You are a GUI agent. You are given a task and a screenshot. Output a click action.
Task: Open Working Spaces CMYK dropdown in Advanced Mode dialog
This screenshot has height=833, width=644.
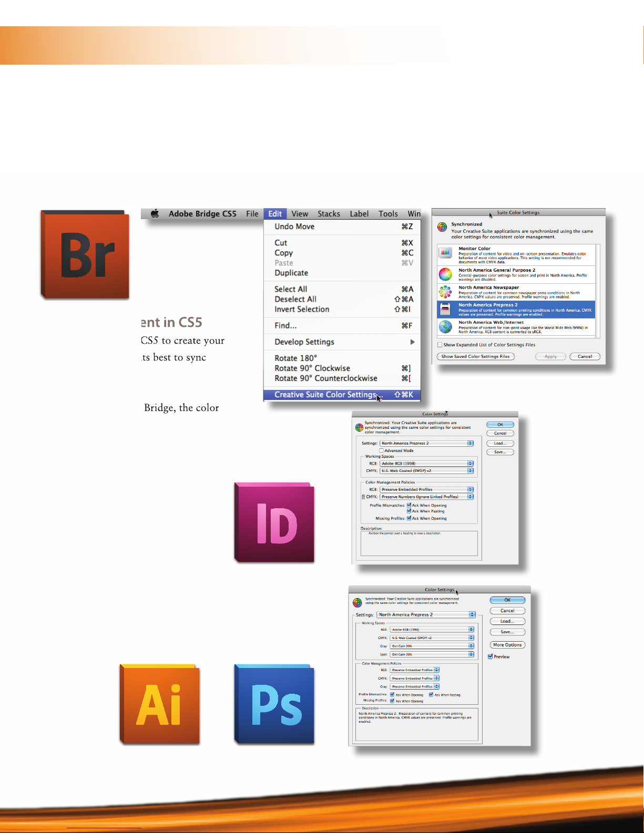426,471
